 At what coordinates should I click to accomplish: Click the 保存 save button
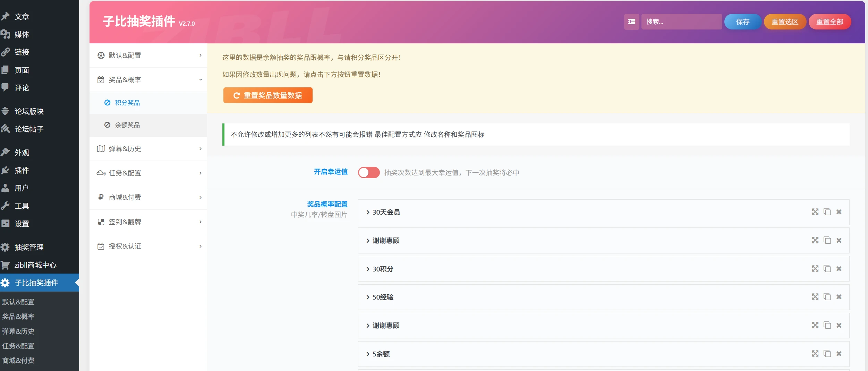click(x=742, y=21)
